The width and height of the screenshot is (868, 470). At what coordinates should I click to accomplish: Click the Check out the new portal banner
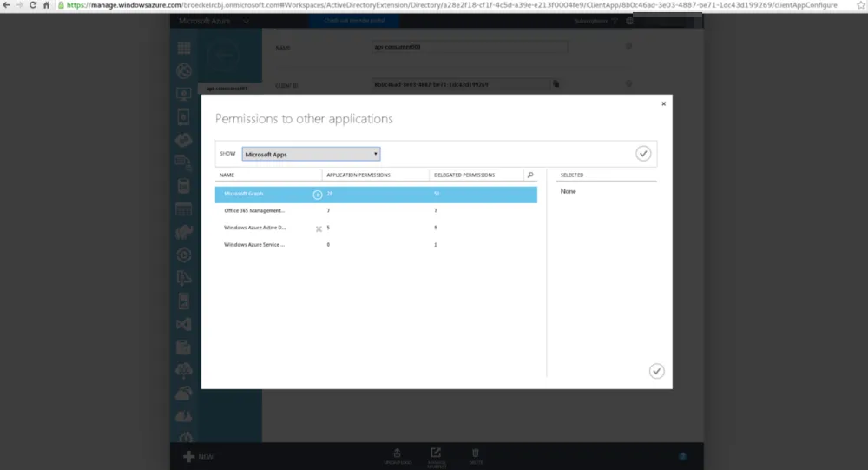pyautogui.click(x=354, y=21)
